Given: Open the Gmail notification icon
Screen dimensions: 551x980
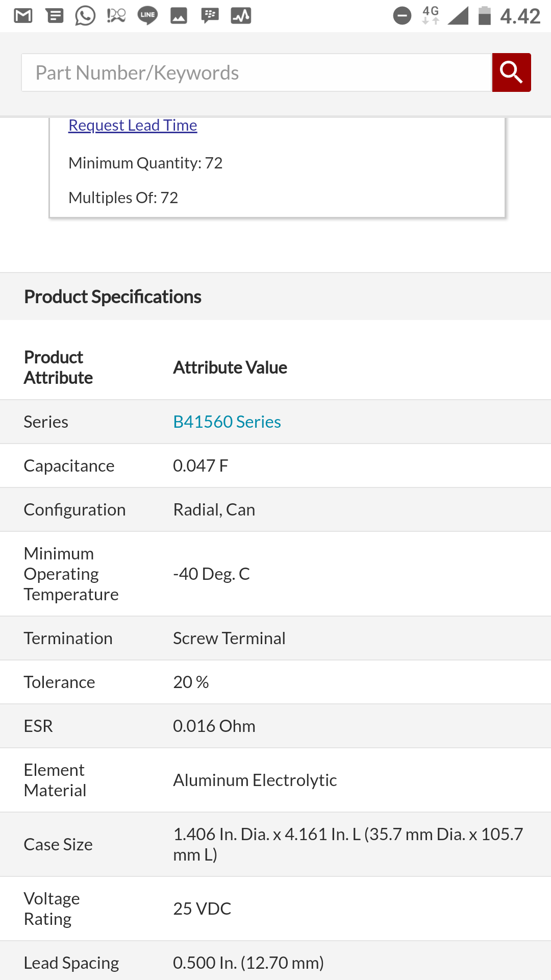Looking at the screenshot, I should tap(23, 16).
